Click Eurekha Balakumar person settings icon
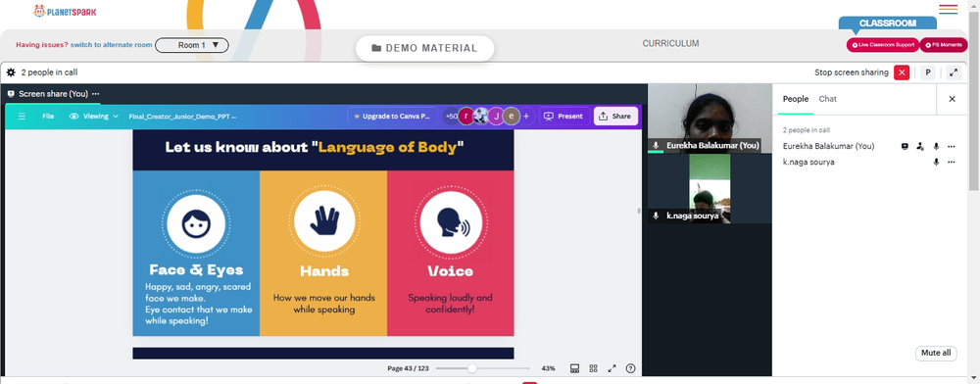Viewport: 980px width, 384px height. [920, 146]
